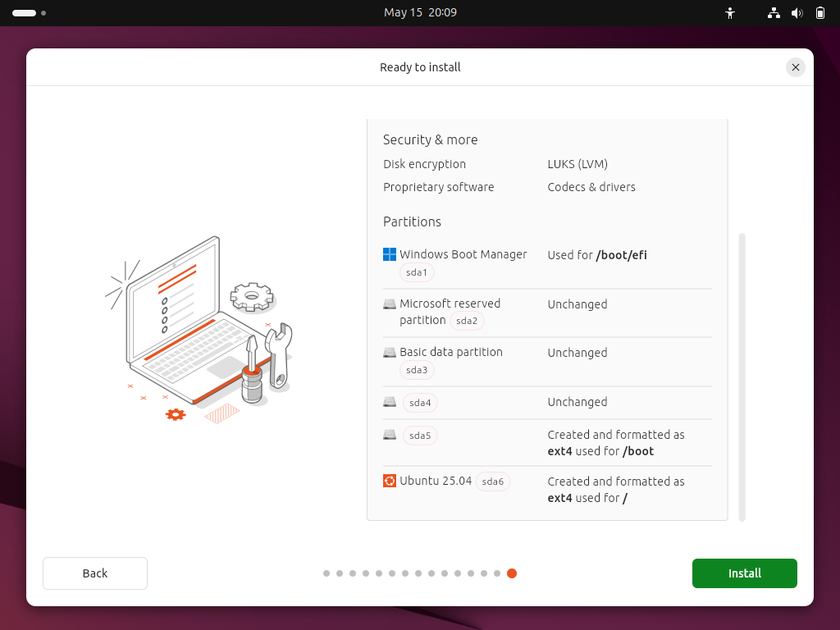Screen dimensions: 840x630
Task: Close the Ready to install dialog
Action: pos(795,67)
